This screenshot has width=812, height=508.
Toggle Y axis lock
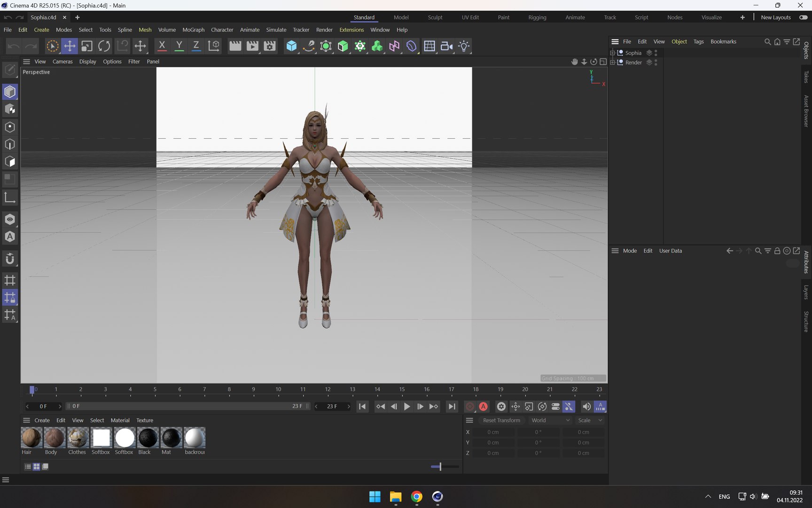[179, 46]
